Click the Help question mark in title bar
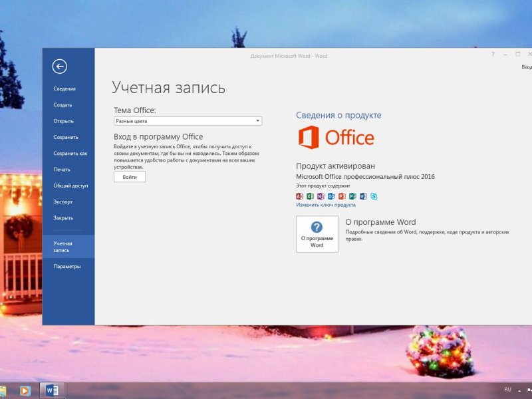Screen dimensions: 532x399 point(493,55)
